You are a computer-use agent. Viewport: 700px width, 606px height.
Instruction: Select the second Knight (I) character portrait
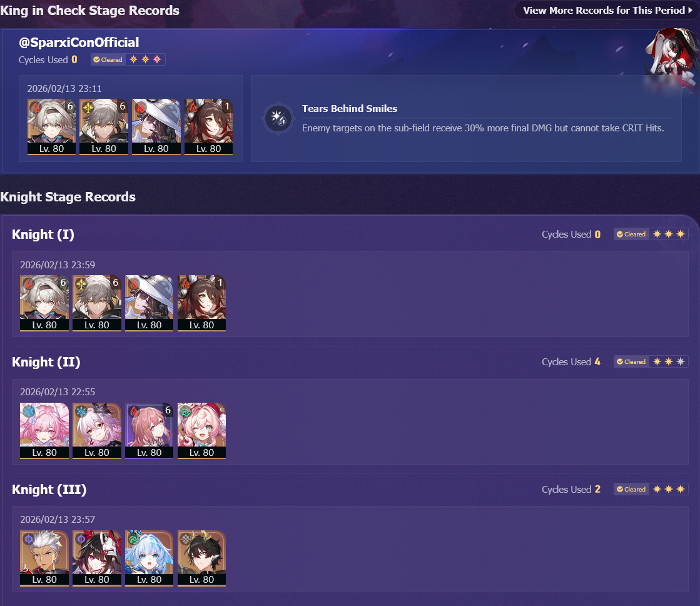click(x=97, y=303)
